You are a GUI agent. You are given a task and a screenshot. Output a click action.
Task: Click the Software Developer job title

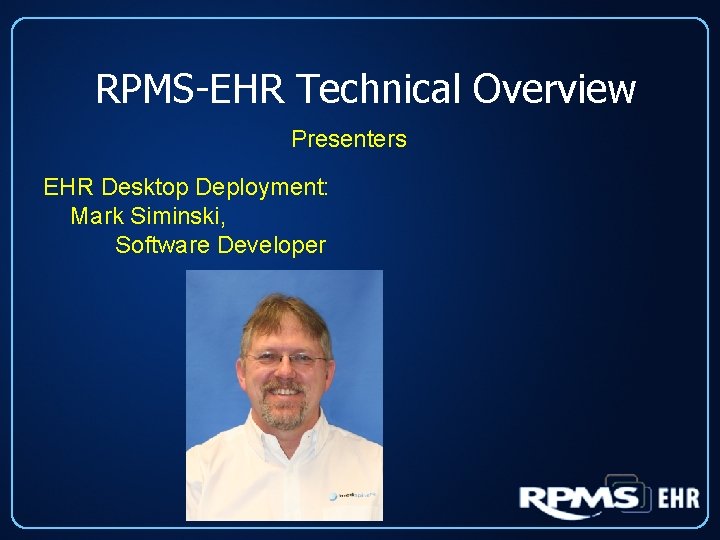click(x=220, y=245)
